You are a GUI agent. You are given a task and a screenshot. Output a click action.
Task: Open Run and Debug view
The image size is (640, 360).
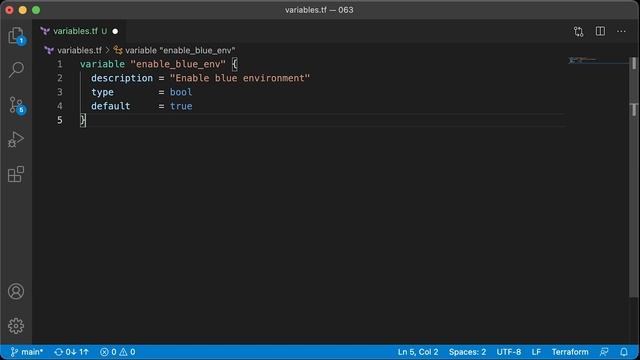pyautogui.click(x=16, y=140)
